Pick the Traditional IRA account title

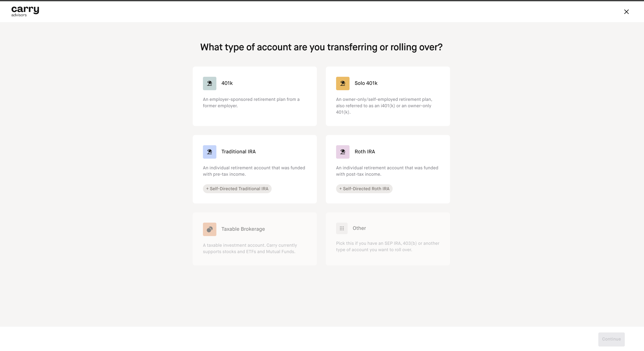[x=239, y=152]
